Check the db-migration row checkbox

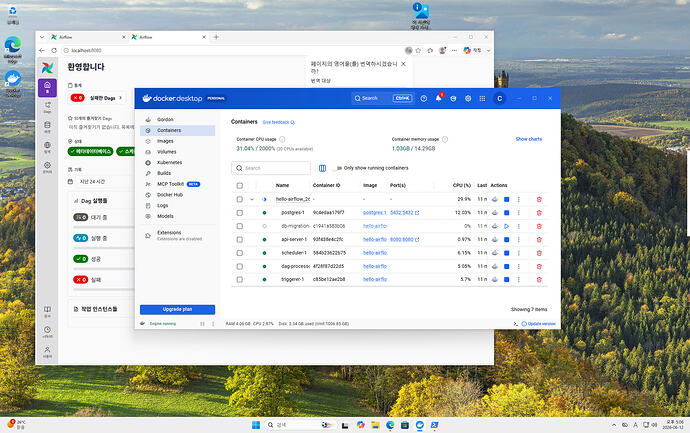point(239,226)
